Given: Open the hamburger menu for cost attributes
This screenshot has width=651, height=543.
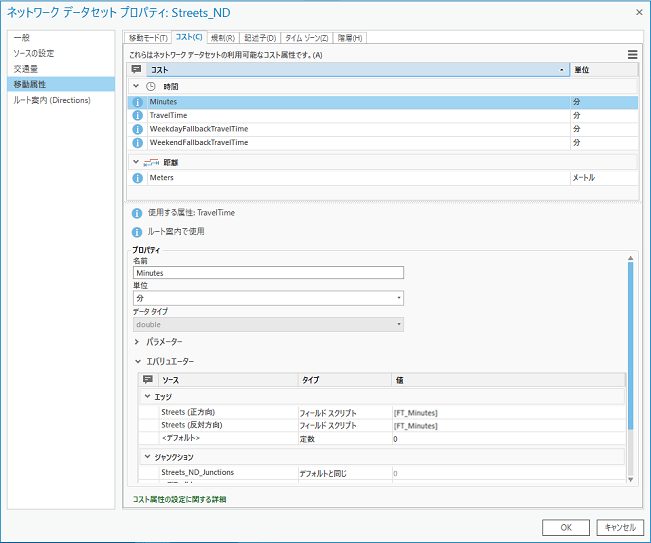Looking at the screenshot, I should click(631, 55).
